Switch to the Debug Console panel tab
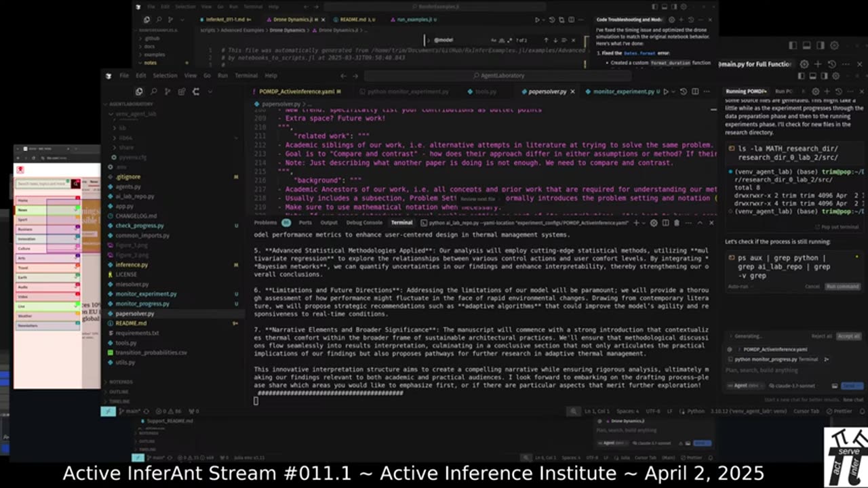Screen dimensions: 868x488 (364, 222)
